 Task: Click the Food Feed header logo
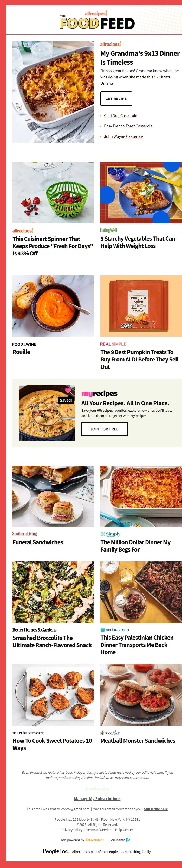coord(97,20)
